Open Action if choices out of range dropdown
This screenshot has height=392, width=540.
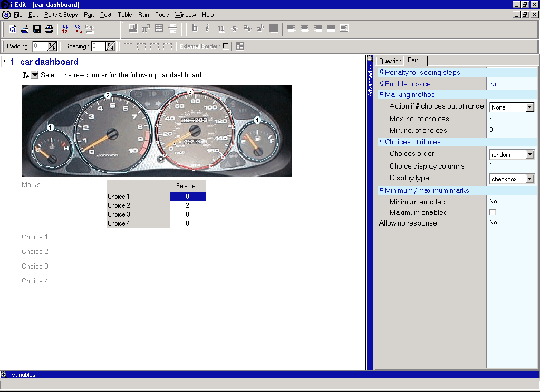coord(529,107)
